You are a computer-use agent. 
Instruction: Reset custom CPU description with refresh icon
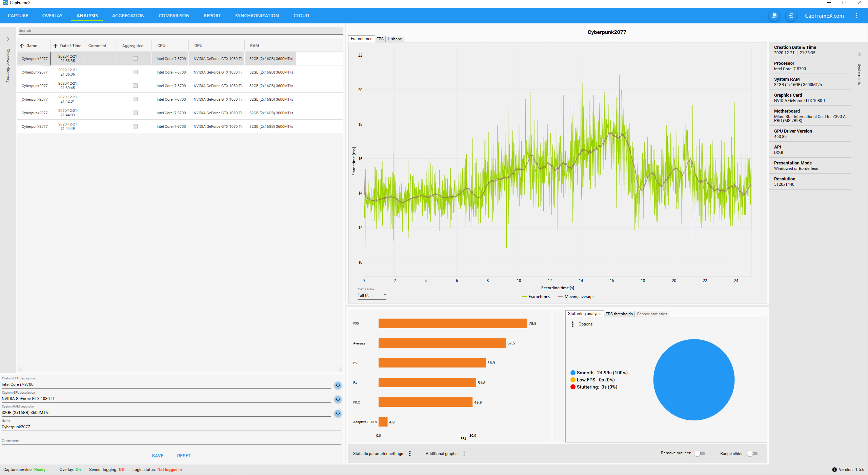click(338, 385)
